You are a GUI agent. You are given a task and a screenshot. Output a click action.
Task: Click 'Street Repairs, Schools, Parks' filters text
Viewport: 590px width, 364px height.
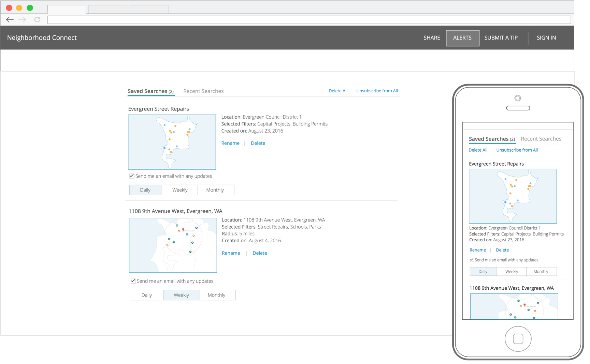pyautogui.click(x=289, y=227)
